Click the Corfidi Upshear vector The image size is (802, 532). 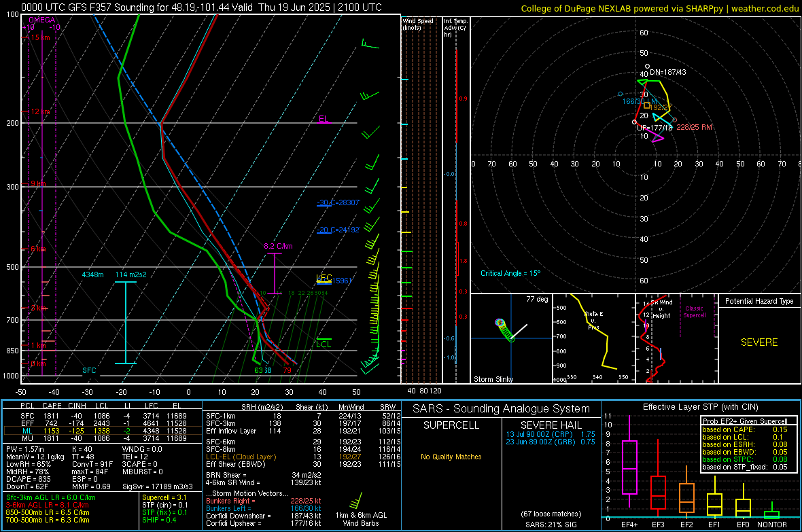(x=264, y=523)
